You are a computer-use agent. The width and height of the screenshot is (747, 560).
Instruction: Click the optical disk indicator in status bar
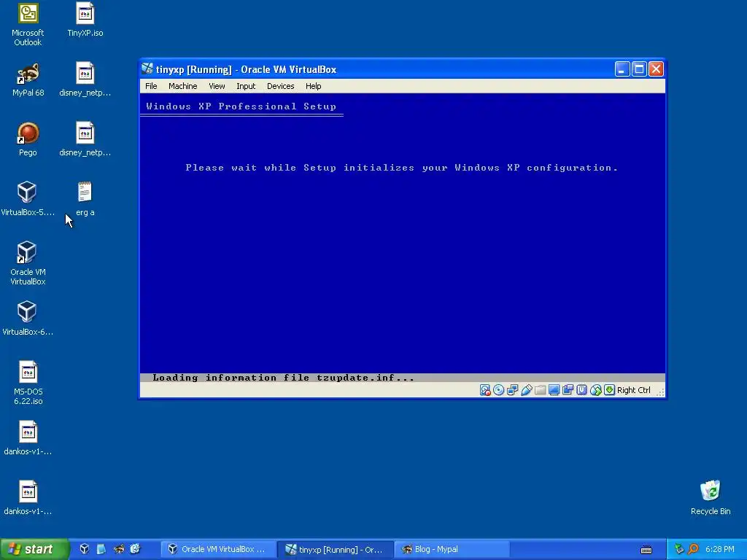pos(499,390)
